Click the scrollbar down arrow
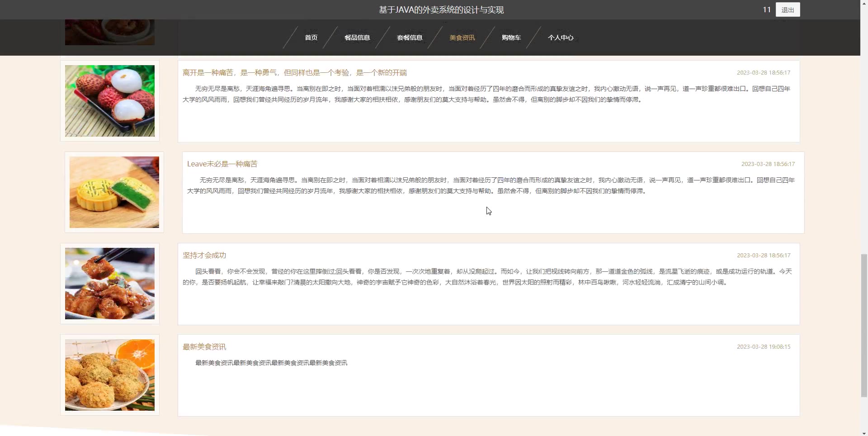 coord(864,432)
